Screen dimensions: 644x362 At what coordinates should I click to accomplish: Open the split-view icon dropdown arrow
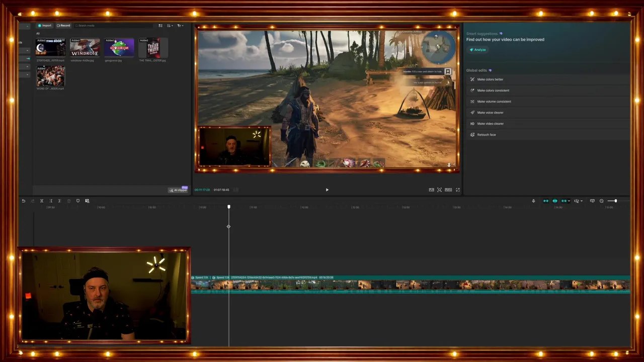(582, 201)
